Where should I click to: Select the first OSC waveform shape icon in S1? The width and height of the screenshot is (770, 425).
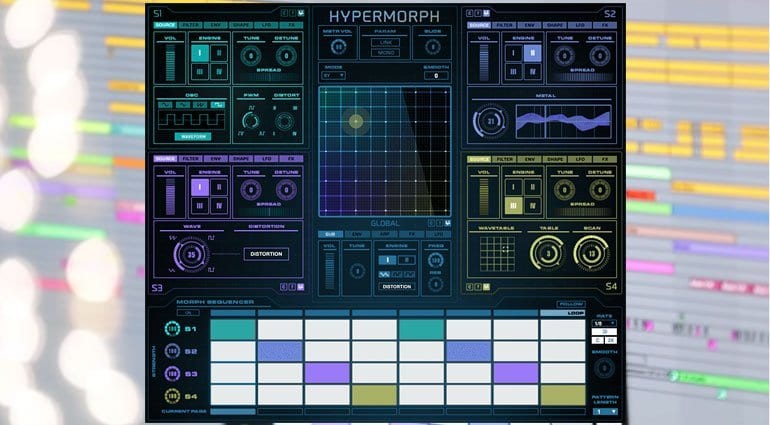coord(165,105)
